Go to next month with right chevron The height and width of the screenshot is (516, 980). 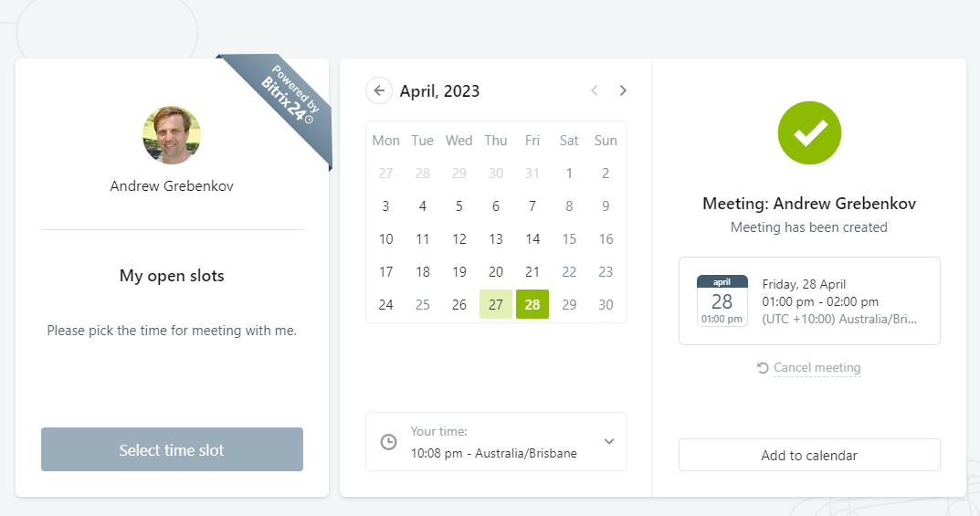click(623, 90)
